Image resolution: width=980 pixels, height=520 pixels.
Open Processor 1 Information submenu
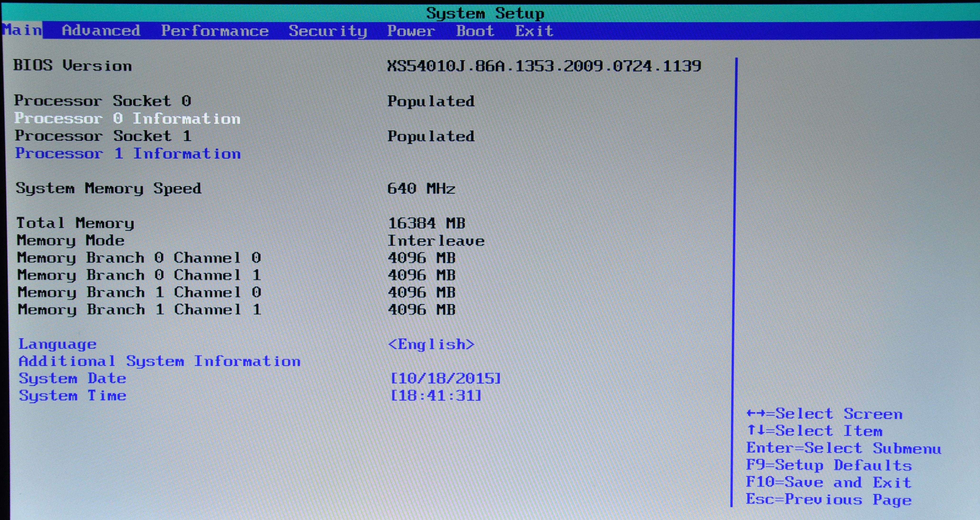128,154
